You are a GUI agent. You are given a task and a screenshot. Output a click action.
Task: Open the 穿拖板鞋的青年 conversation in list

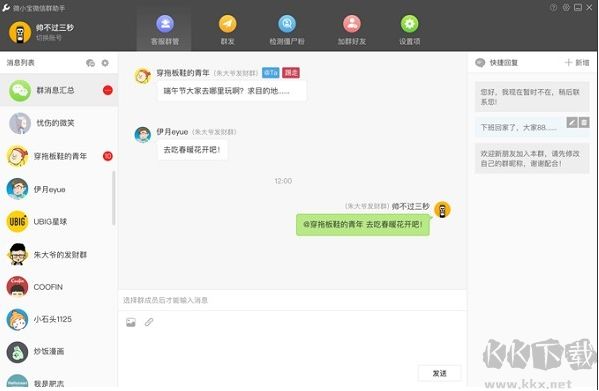tap(59, 156)
